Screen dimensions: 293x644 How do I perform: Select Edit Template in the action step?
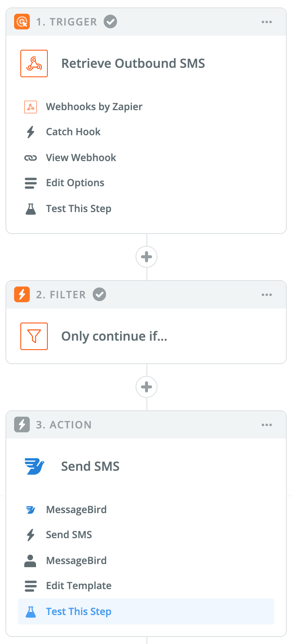[x=79, y=586]
